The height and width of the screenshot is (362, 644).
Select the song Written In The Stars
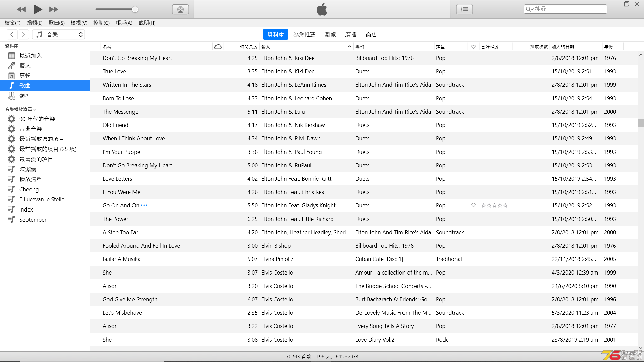364,85
